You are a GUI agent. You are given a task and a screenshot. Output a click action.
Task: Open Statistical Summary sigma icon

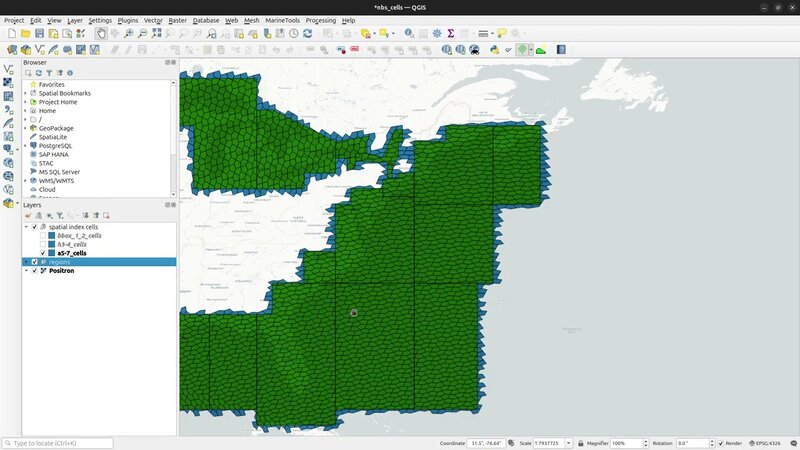tap(451, 34)
